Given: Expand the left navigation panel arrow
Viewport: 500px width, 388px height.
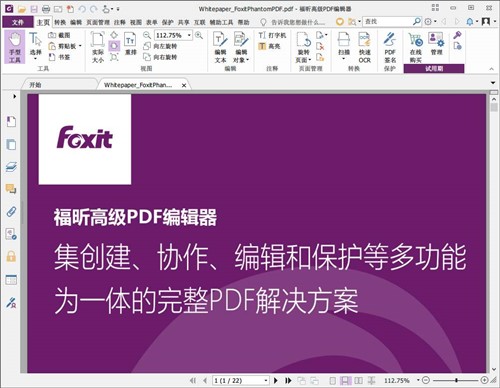Looking at the screenshot, I should pos(14,96).
